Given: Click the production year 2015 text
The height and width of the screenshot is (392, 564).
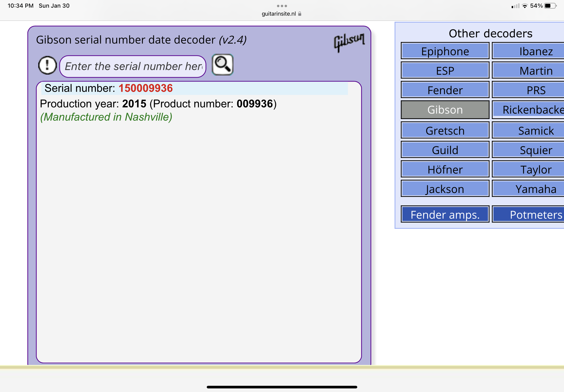Looking at the screenshot, I should (x=134, y=104).
